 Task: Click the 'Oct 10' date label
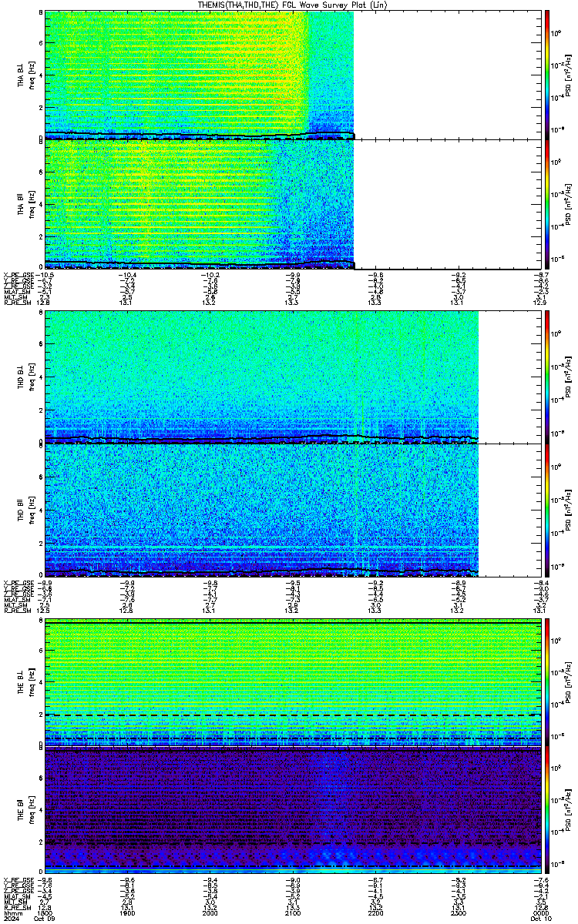tap(539, 919)
